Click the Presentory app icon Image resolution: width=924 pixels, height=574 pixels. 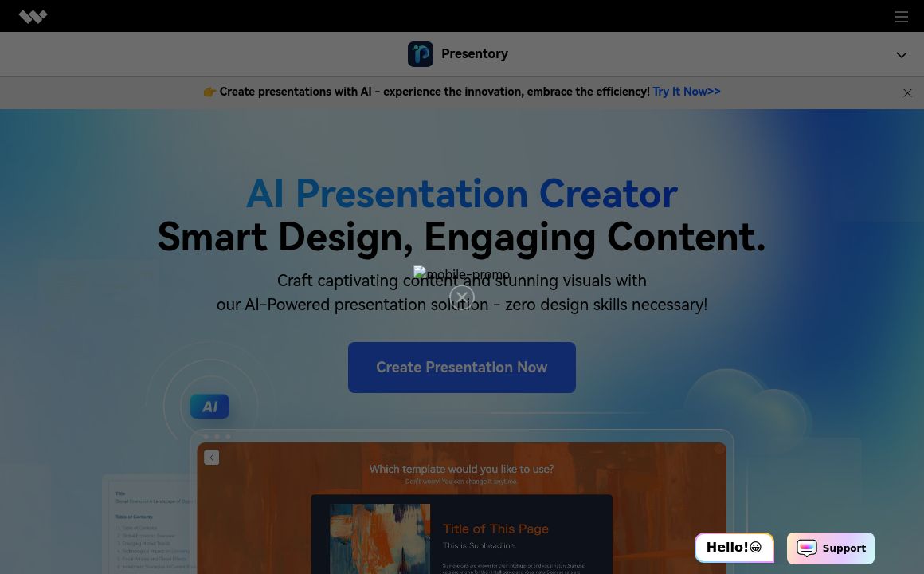(x=421, y=54)
